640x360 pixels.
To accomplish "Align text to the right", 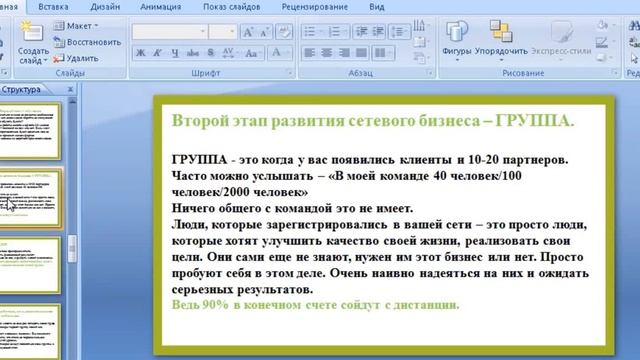I will [344, 53].
